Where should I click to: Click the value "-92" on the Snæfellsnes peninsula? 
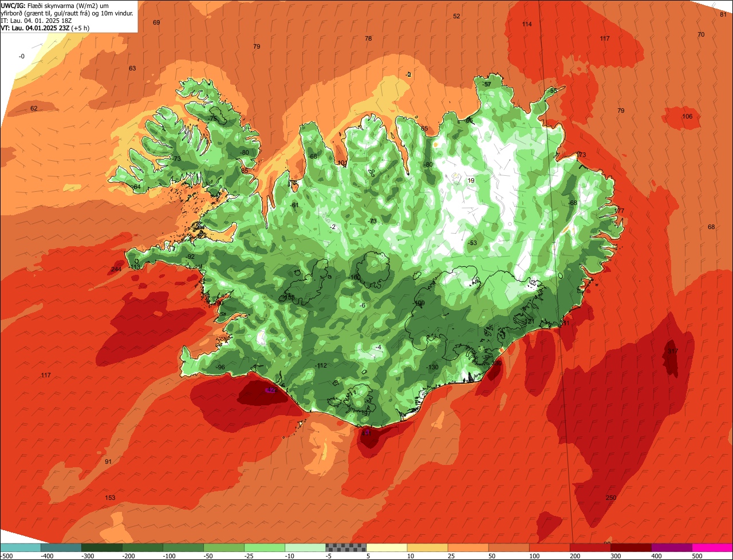(x=190, y=257)
